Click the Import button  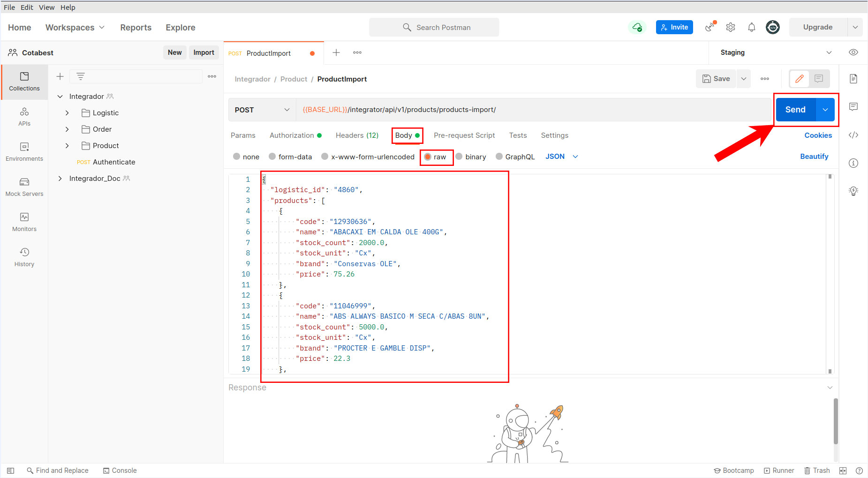(x=204, y=52)
